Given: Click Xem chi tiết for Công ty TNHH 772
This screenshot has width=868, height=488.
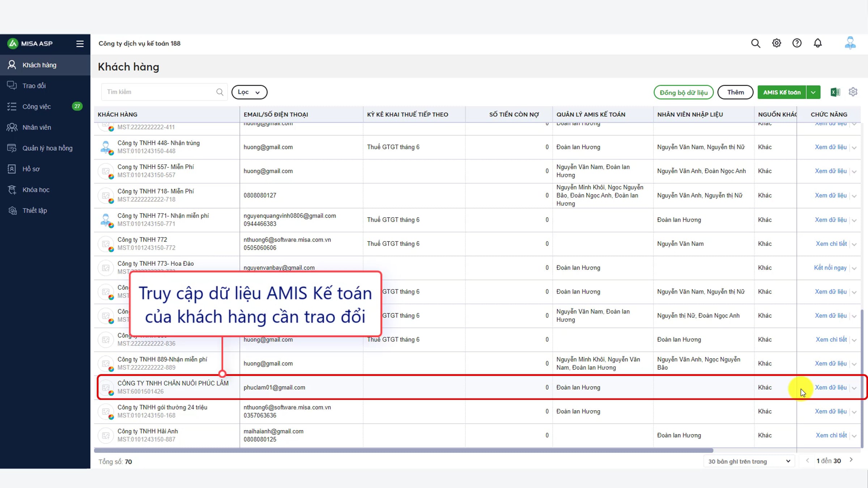Looking at the screenshot, I should click(x=831, y=244).
